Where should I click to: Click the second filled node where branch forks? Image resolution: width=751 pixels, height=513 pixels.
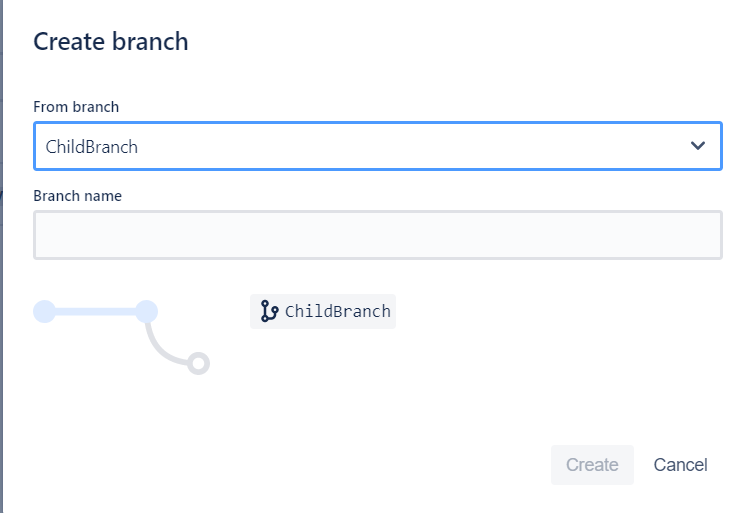click(x=147, y=312)
